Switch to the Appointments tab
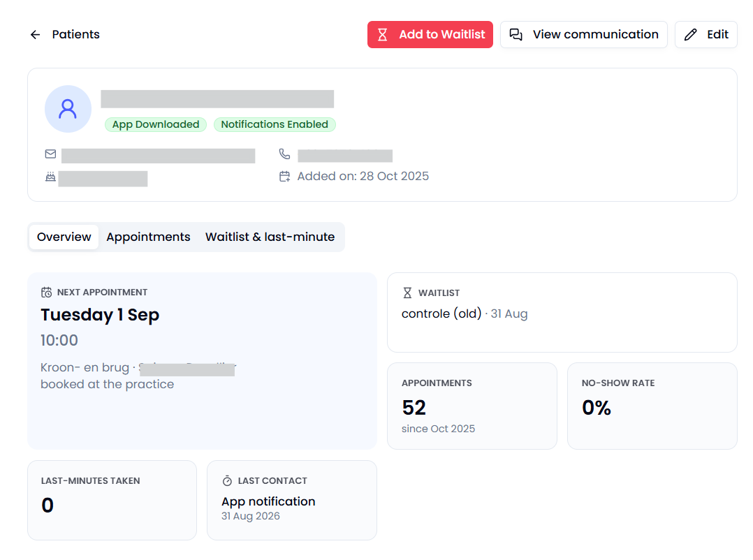This screenshot has height=560, width=753. [148, 237]
